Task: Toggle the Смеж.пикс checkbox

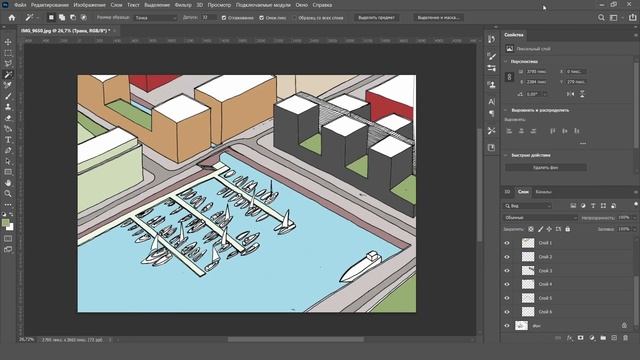Action: [x=262, y=18]
